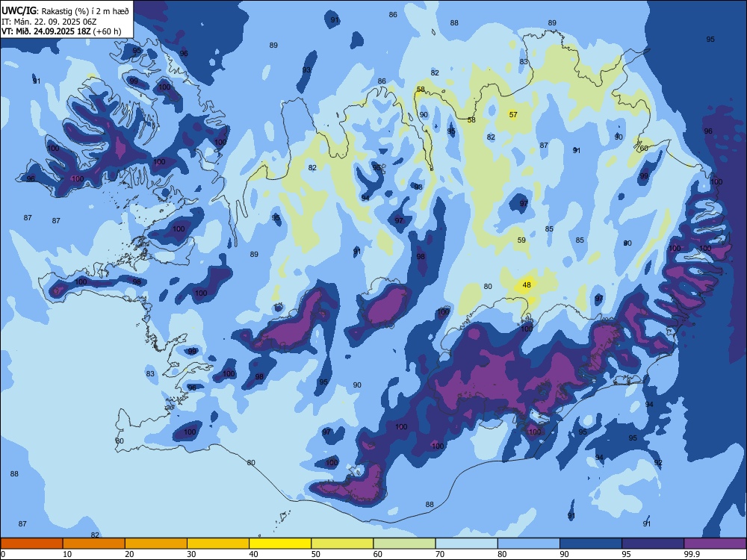Click the '93' value over the northern sea

(306, 69)
